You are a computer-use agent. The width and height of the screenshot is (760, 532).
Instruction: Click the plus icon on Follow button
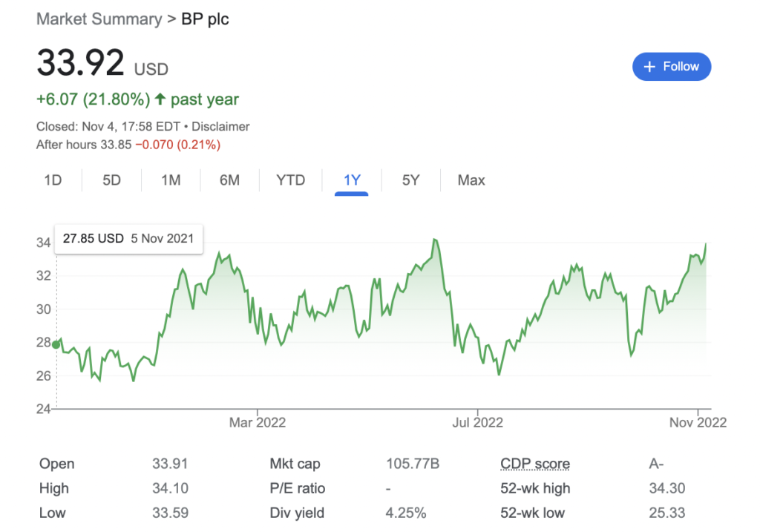[649, 67]
